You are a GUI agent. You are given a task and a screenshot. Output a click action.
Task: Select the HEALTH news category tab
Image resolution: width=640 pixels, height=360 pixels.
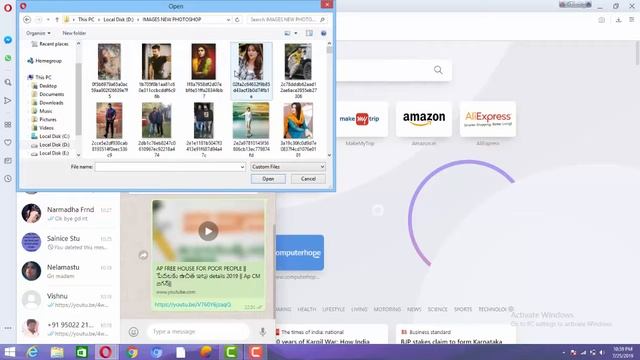(x=307, y=309)
